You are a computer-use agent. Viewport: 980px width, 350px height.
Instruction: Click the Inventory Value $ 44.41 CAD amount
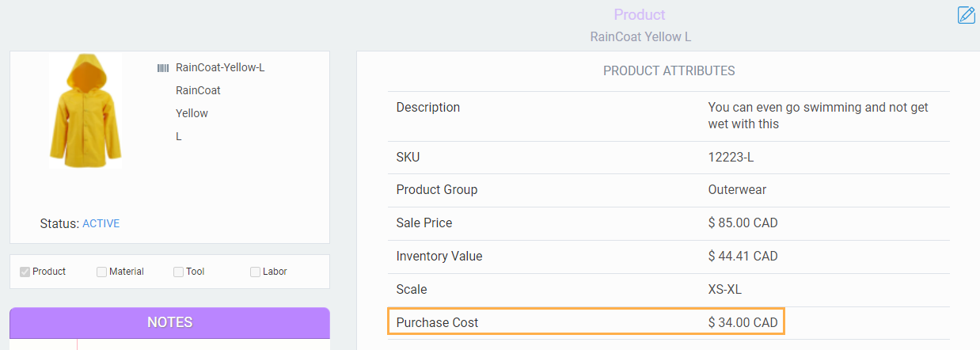(743, 257)
